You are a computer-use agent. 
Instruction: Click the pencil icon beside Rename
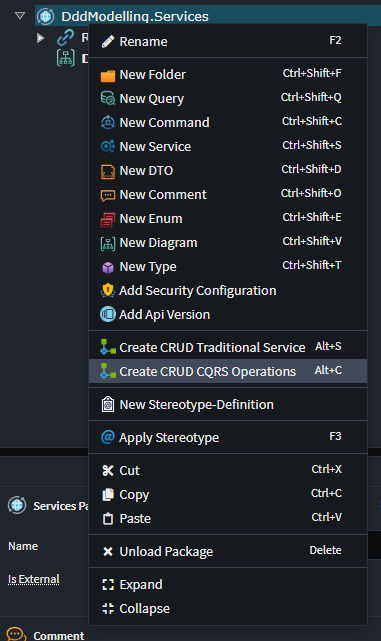click(x=108, y=41)
